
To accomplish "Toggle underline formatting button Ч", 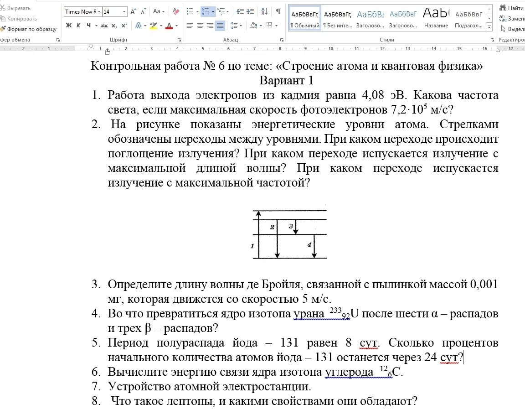I will click(x=88, y=26).
